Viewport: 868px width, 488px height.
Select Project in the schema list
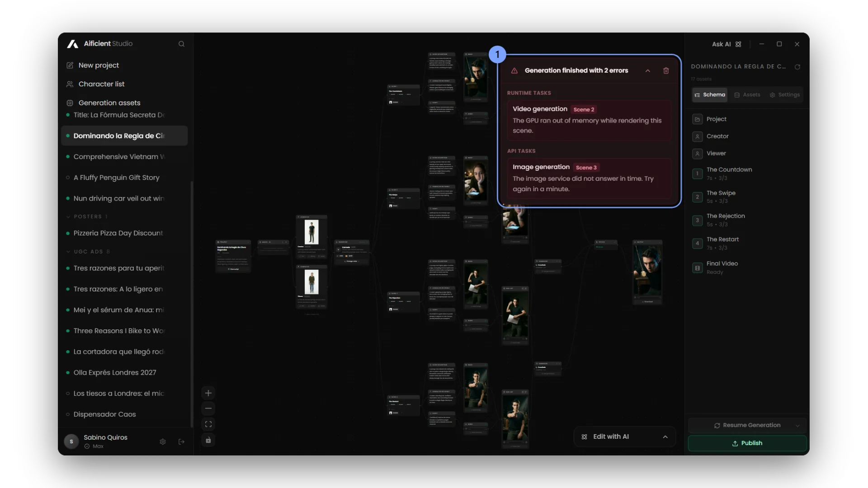coord(747,119)
